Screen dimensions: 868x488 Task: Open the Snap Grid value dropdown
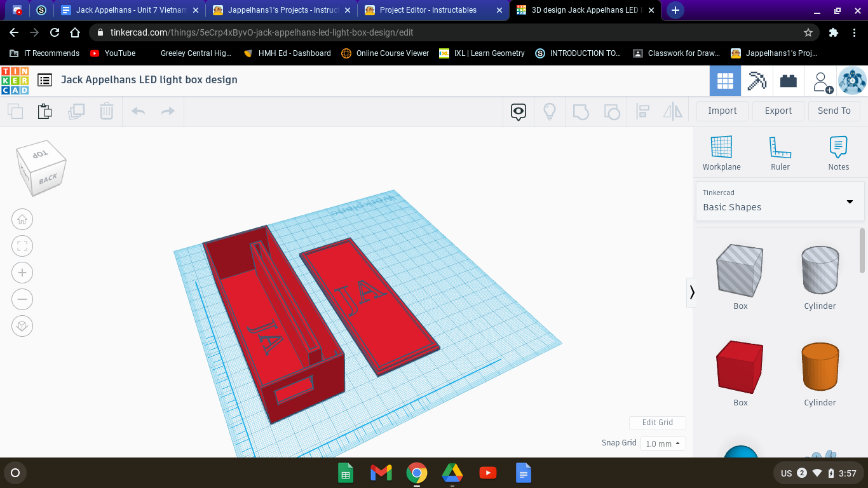click(x=663, y=443)
